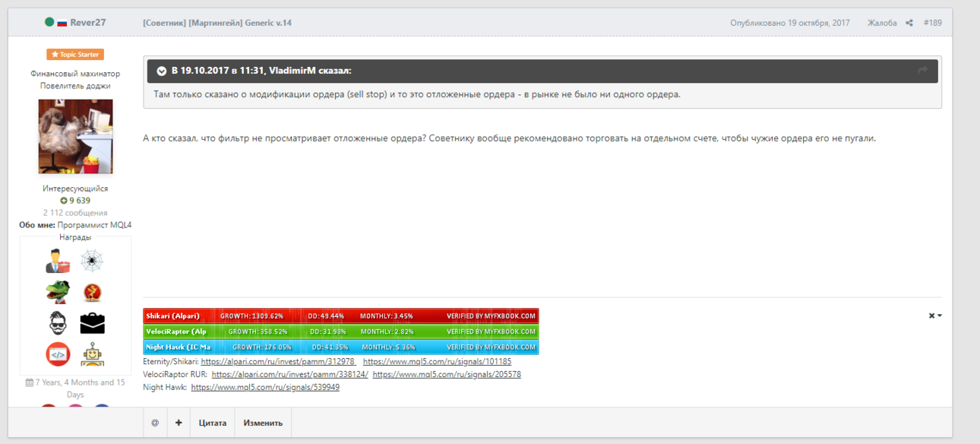Image resolution: width=980 pixels, height=444 pixels.
Task: Click the spider web award icon
Action: pyautogui.click(x=92, y=261)
